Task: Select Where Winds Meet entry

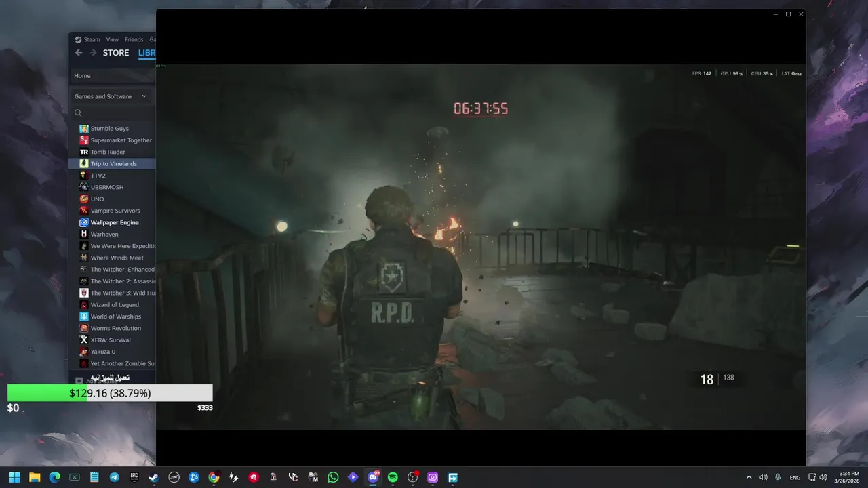Action: tap(112, 258)
